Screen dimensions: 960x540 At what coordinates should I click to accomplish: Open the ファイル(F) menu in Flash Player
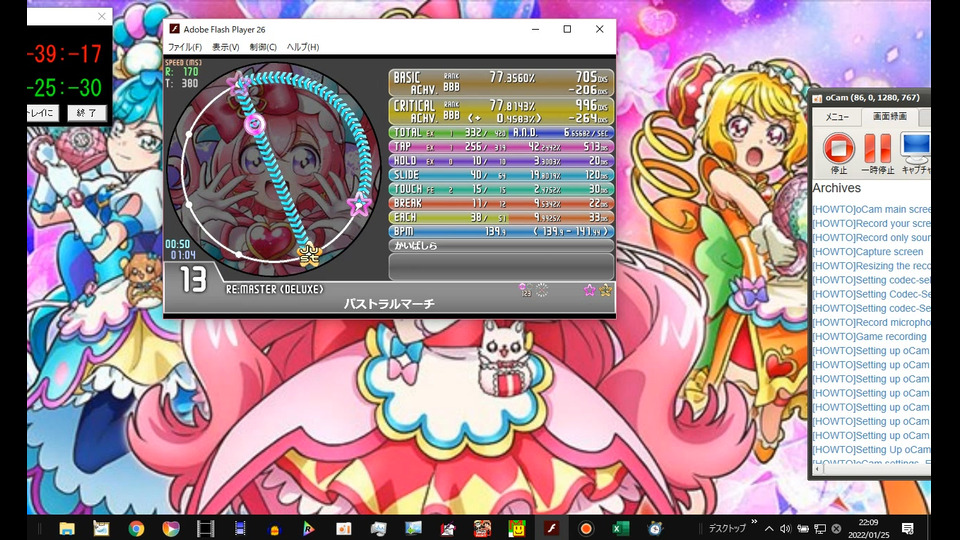185,47
